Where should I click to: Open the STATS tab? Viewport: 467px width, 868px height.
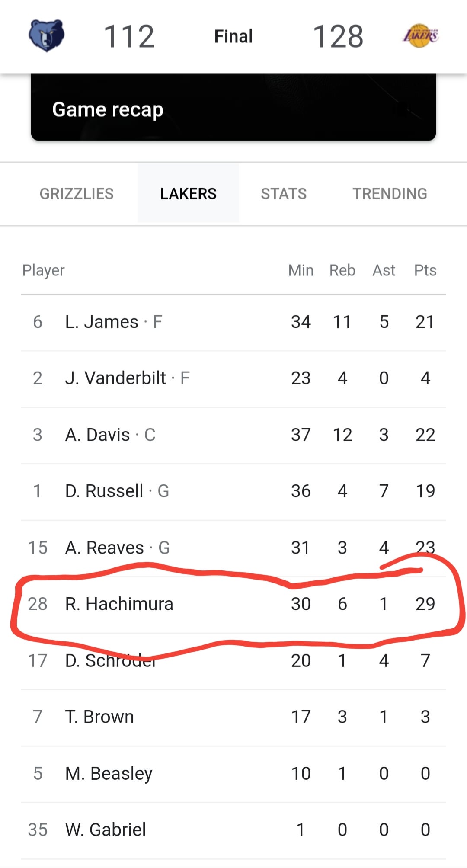(x=284, y=194)
